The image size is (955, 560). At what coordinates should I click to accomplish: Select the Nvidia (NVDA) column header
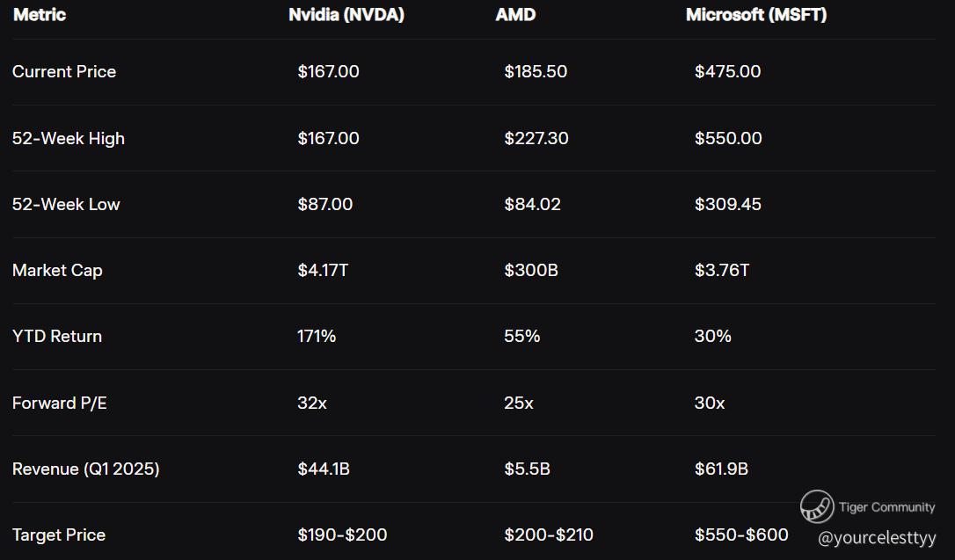click(x=346, y=15)
